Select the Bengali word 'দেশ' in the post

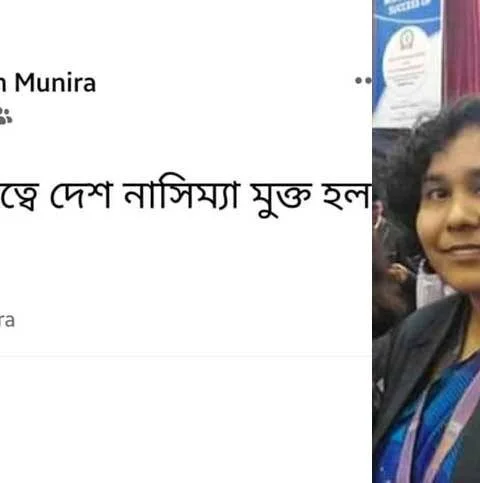coord(80,195)
